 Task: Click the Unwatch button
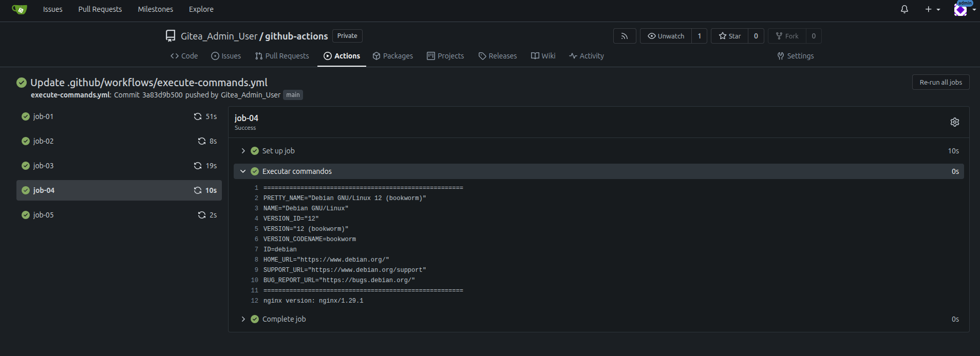tap(666, 36)
